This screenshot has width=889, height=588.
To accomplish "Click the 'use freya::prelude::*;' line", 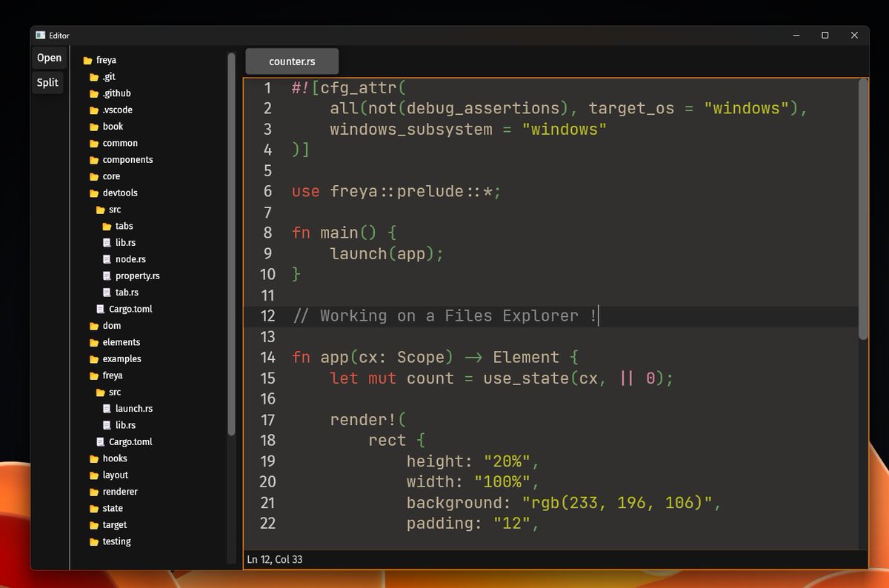I will (396, 192).
